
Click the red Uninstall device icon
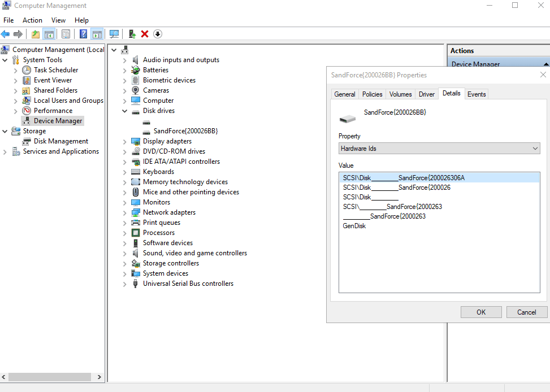(x=144, y=34)
